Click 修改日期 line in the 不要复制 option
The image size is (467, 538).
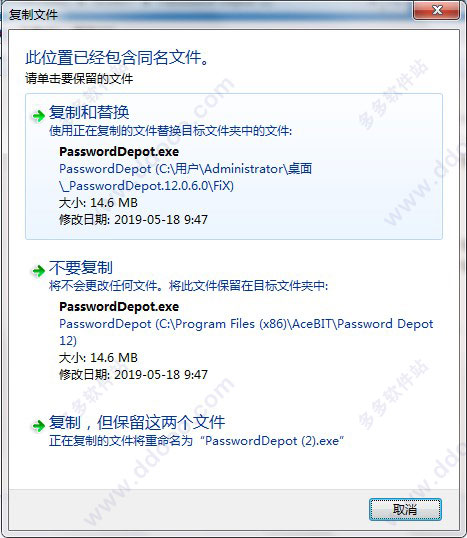click(133, 374)
